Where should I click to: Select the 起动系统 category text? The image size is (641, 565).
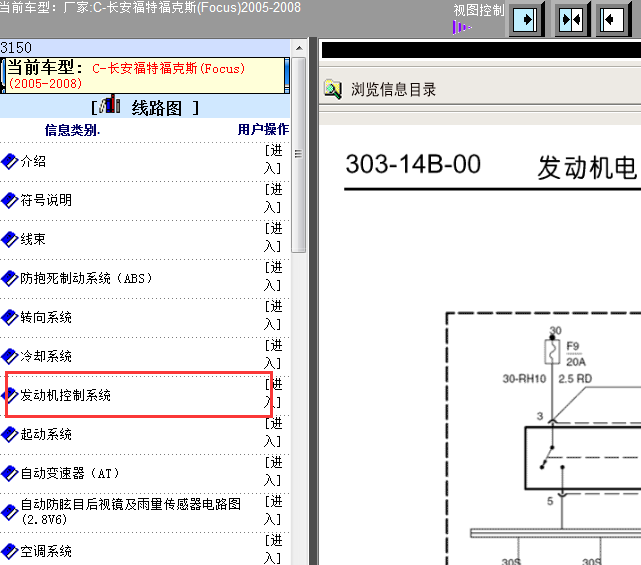[46, 434]
